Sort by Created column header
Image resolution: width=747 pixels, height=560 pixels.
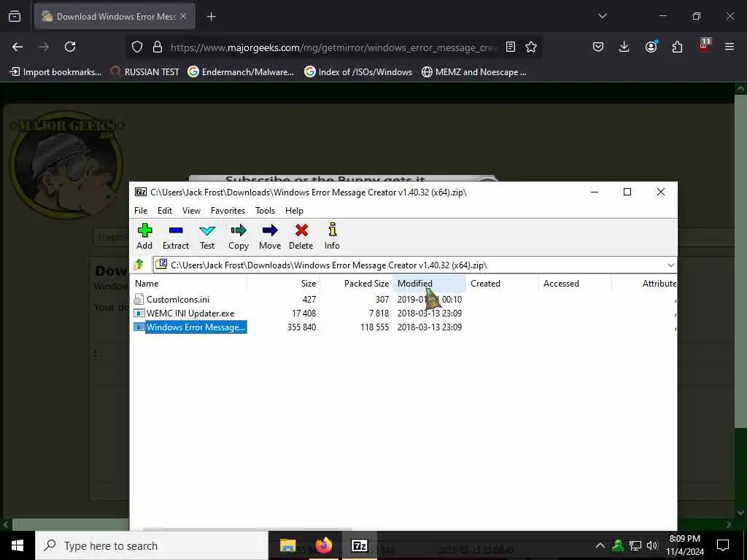[x=502, y=284]
